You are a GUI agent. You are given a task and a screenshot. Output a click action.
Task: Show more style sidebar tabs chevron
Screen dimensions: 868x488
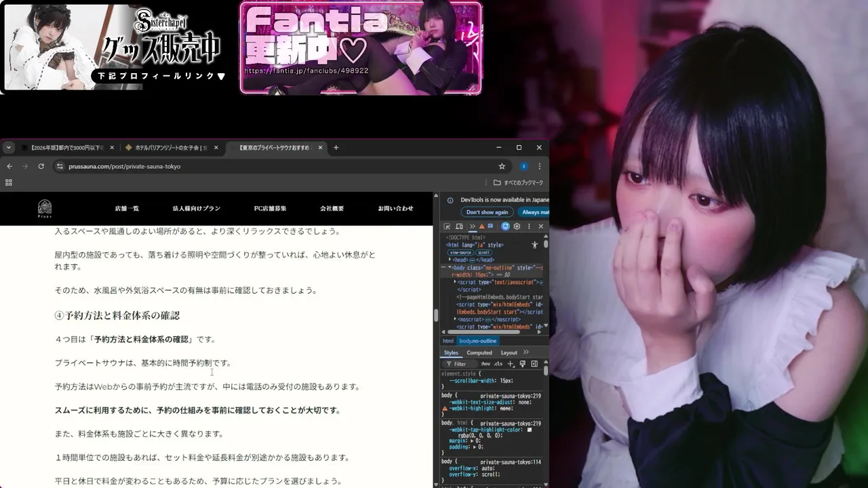(526, 352)
